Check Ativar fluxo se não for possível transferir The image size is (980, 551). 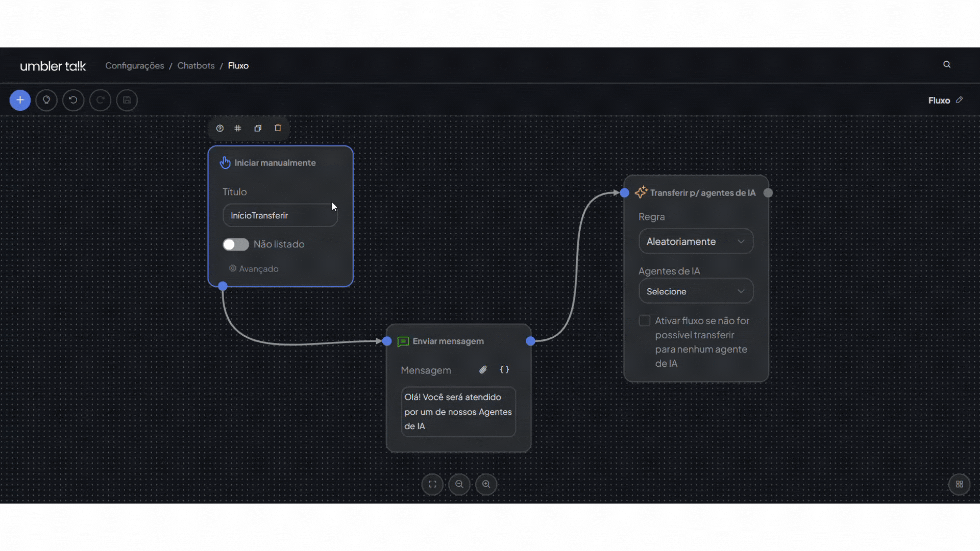(x=645, y=320)
